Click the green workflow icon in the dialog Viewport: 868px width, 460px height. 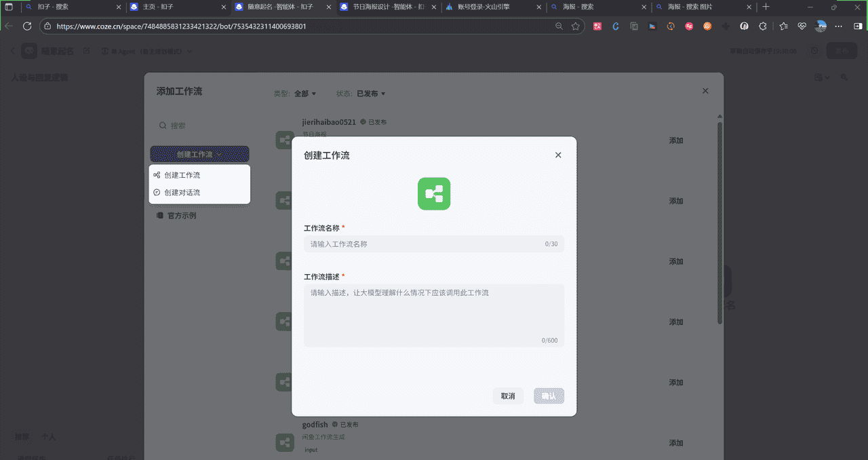433,194
